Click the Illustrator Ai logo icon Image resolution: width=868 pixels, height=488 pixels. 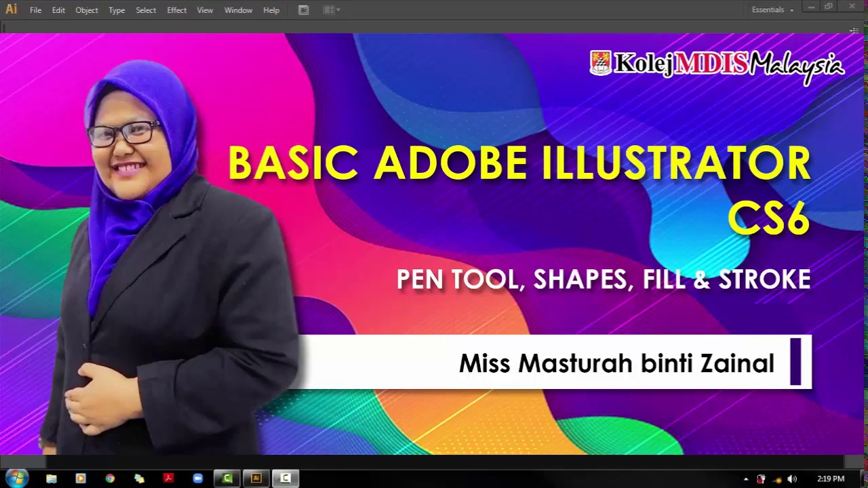tap(12, 9)
